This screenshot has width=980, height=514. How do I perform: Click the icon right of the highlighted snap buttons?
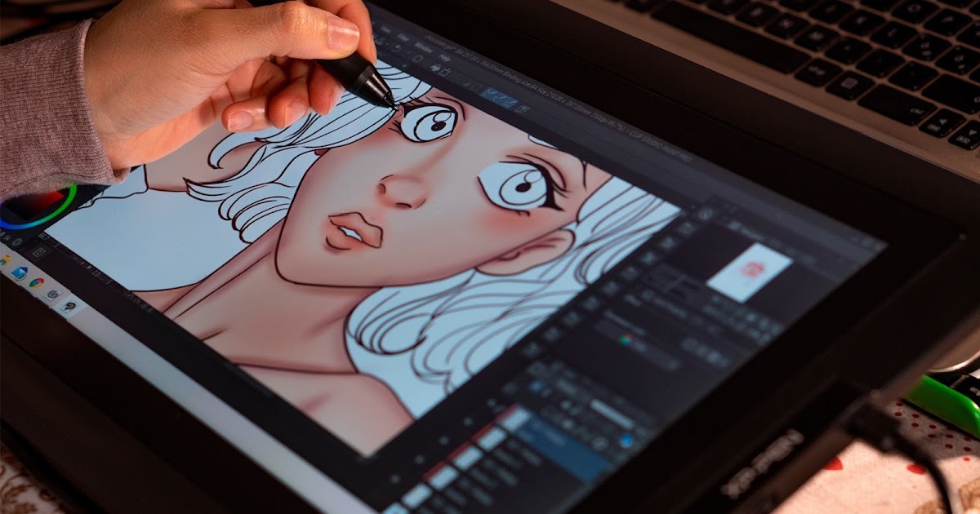click(x=523, y=108)
